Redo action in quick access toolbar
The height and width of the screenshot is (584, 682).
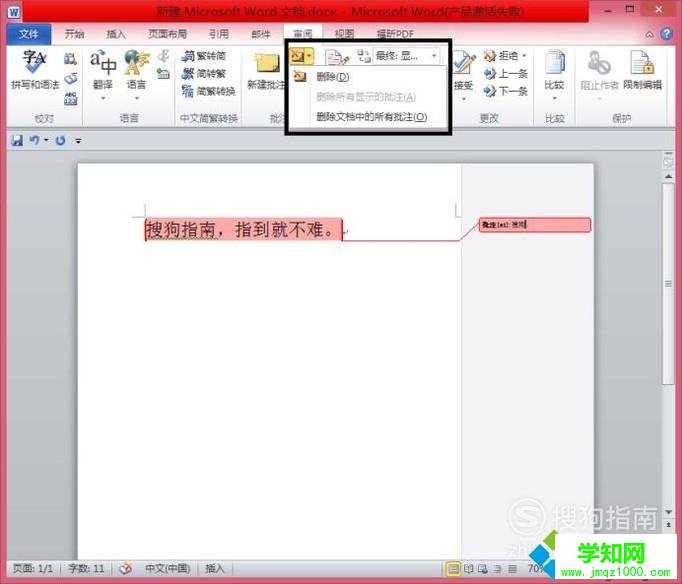60,140
